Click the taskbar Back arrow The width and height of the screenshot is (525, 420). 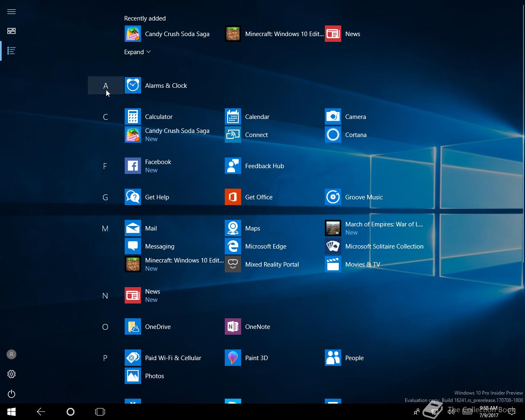point(41,412)
